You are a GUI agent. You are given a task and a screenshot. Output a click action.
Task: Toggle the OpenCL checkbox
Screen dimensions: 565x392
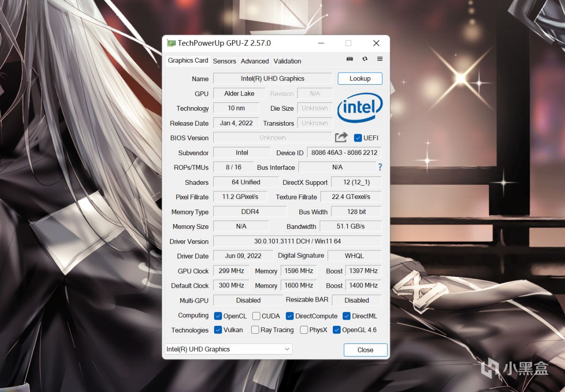click(218, 316)
